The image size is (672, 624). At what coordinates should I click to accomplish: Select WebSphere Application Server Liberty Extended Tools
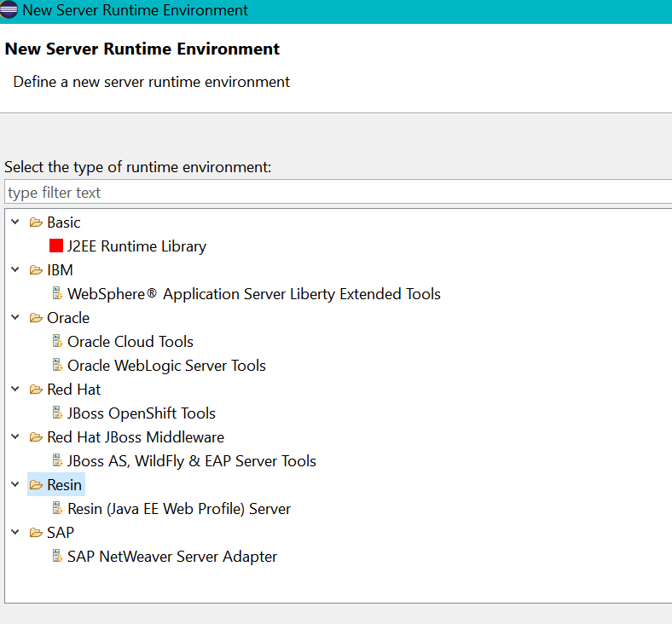254,294
